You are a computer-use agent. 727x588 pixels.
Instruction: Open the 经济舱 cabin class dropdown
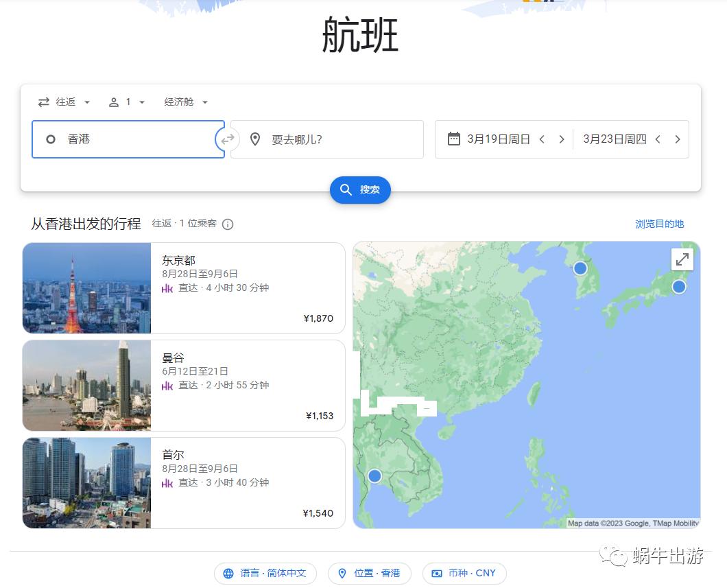(185, 102)
